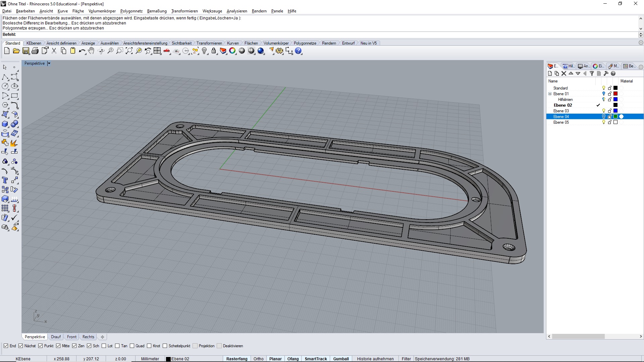Create new layer in layer panel
Image resolution: width=644 pixels, height=362 pixels.
(x=550, y=74)
